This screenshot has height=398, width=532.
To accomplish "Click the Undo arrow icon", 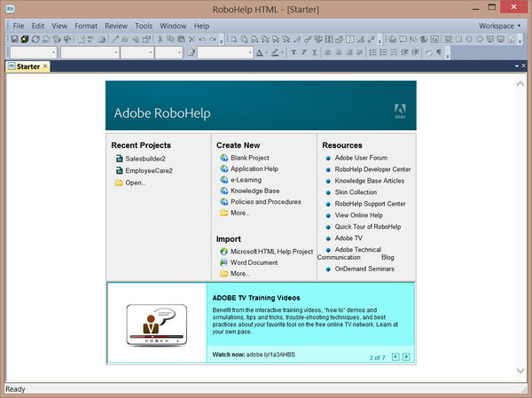I will click(x=202, y=39).
